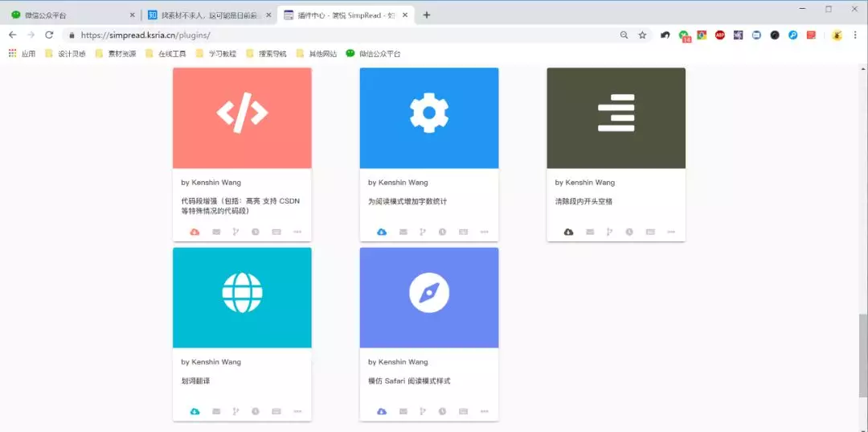Click clock icon on 模仿 Safari card

click(x=442, y=412)
